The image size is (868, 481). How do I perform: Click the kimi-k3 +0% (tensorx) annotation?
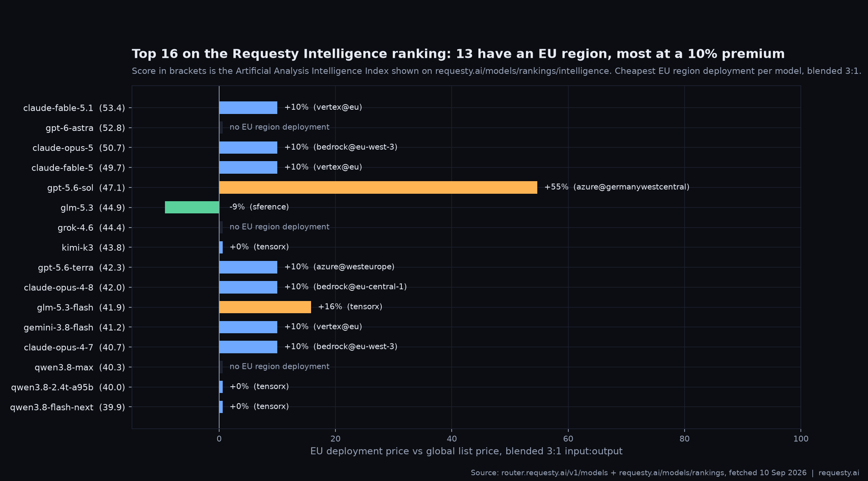[259, 247]
